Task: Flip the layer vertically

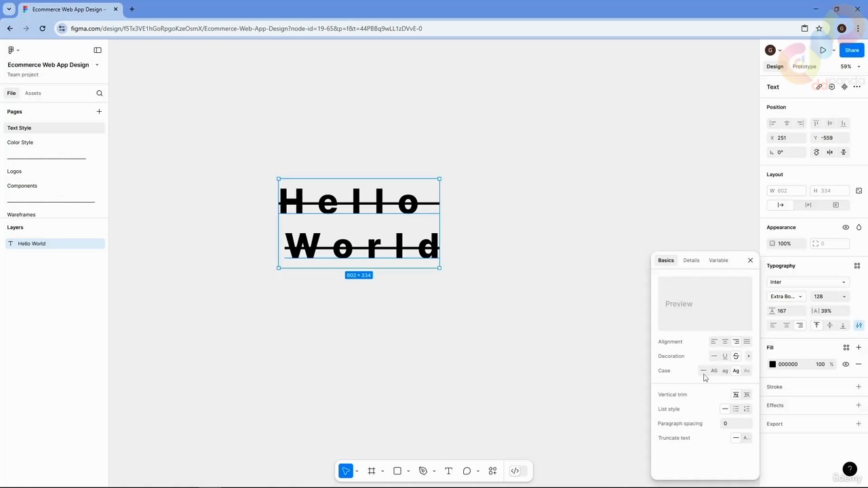Action: click(844, 152)
